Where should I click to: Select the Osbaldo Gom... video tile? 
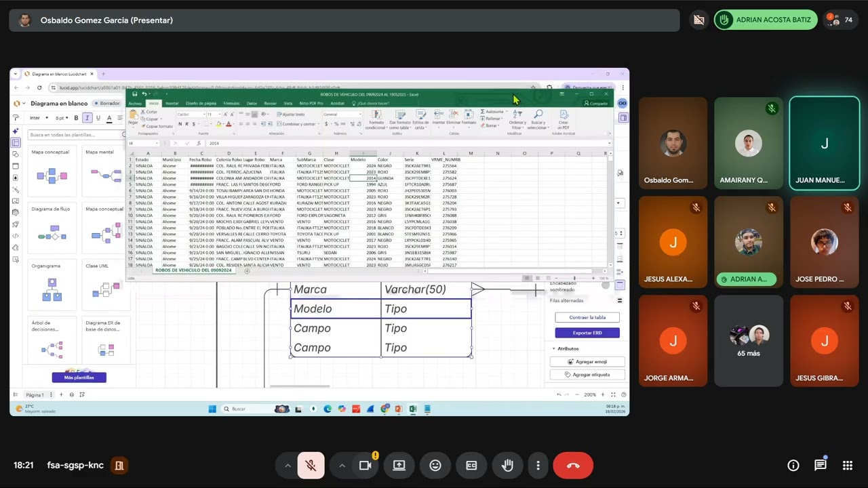673,144
